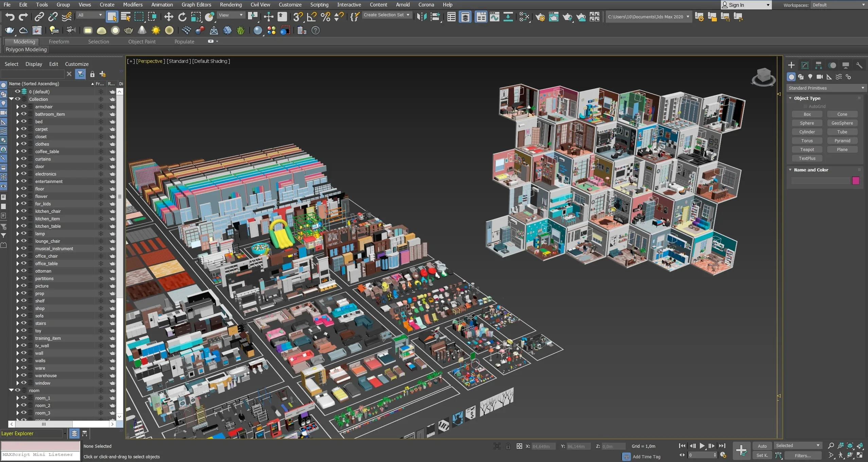The image size is (868, 462).
Task: Expand the bed layer in the tree
Action: point(18,122)
